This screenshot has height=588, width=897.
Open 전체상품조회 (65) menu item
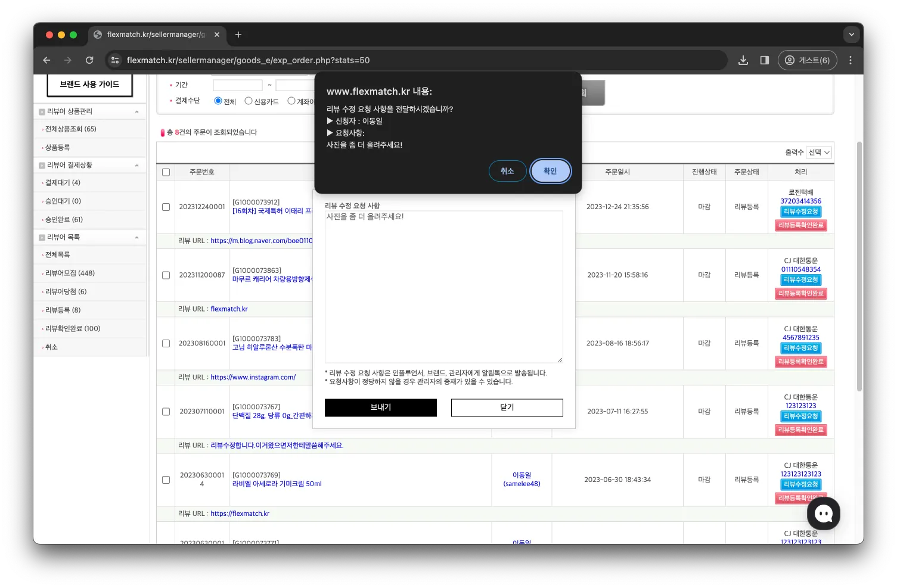(x=71, y=129)
